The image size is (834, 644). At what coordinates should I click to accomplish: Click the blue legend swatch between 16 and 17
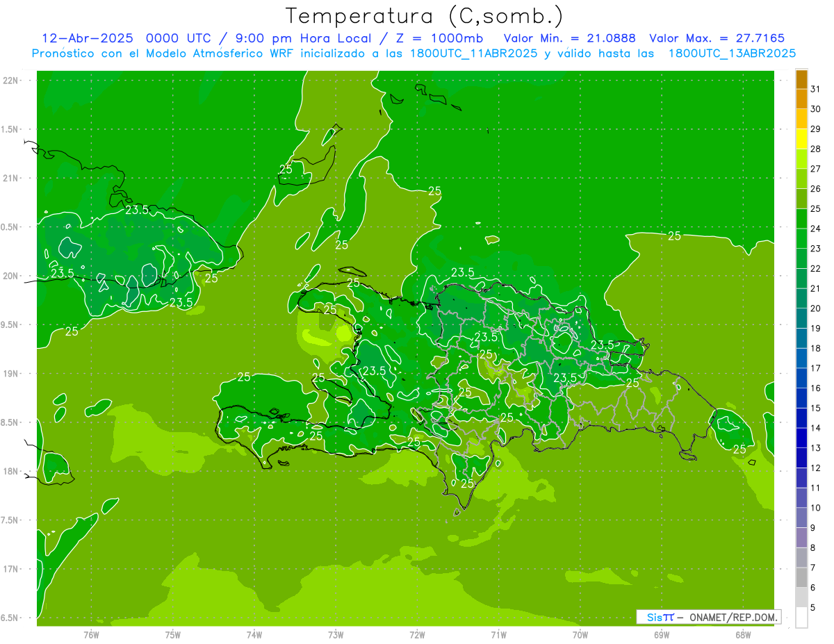801,378
